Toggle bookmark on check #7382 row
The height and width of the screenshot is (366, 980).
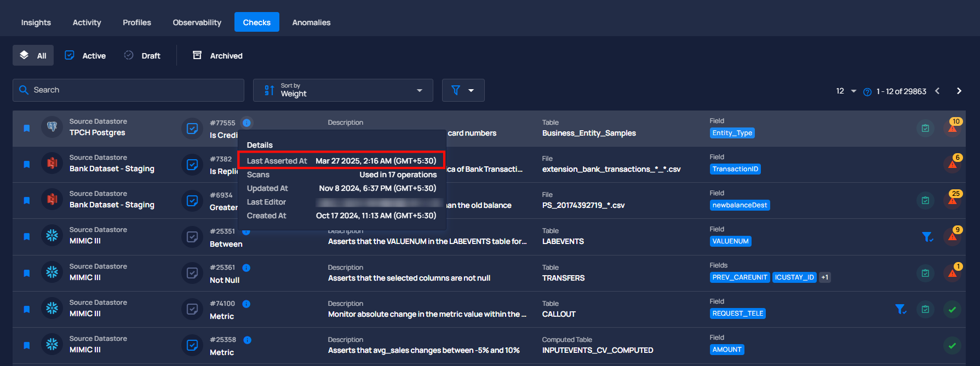(x=26, y=164)
